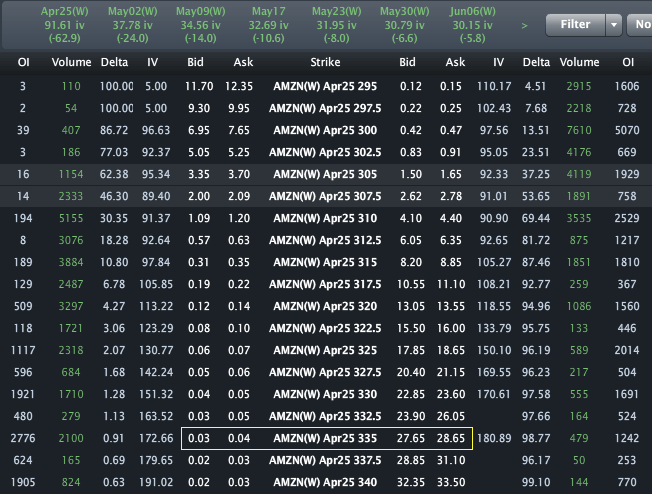The height and width of the screenshot is (494, 652).
Task: Click call delta 62.38 on the 305 row
Action: point(114,174)
